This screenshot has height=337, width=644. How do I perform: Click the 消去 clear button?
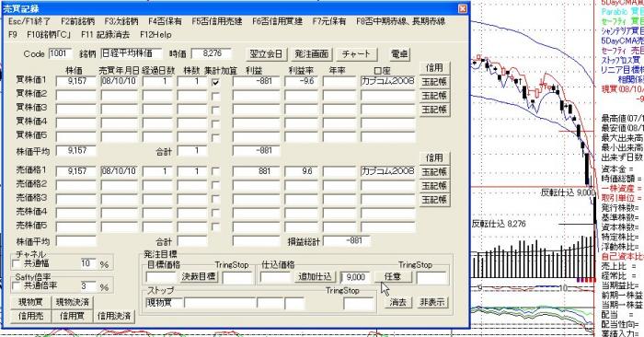(x=398, y=303)
